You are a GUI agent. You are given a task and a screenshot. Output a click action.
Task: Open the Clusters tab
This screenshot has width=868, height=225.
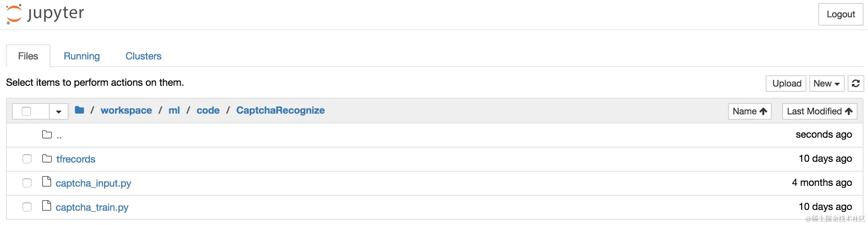click(143, 56)
